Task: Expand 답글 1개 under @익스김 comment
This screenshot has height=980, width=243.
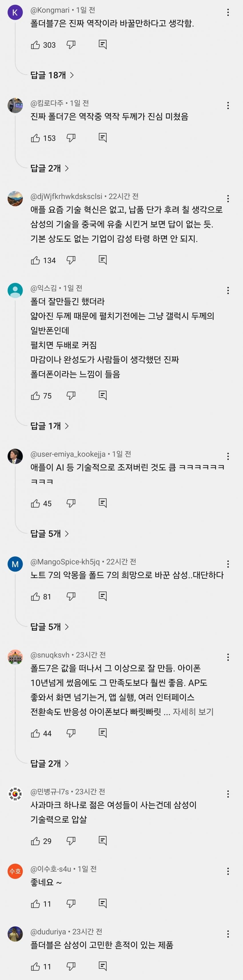Action: 49,426
